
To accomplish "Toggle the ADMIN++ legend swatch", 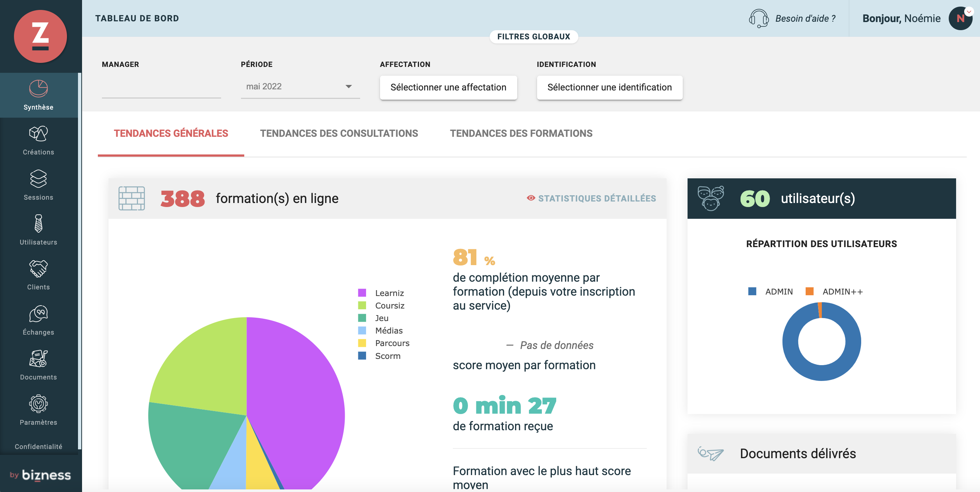I will (x=810, y=291).
